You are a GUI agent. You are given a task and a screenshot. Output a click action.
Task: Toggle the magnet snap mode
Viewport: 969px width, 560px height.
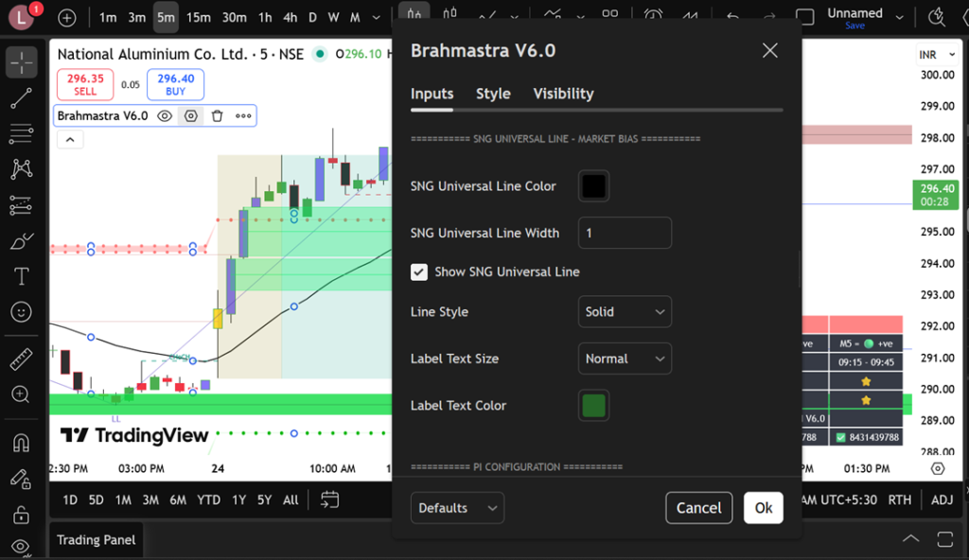point(21,443)
